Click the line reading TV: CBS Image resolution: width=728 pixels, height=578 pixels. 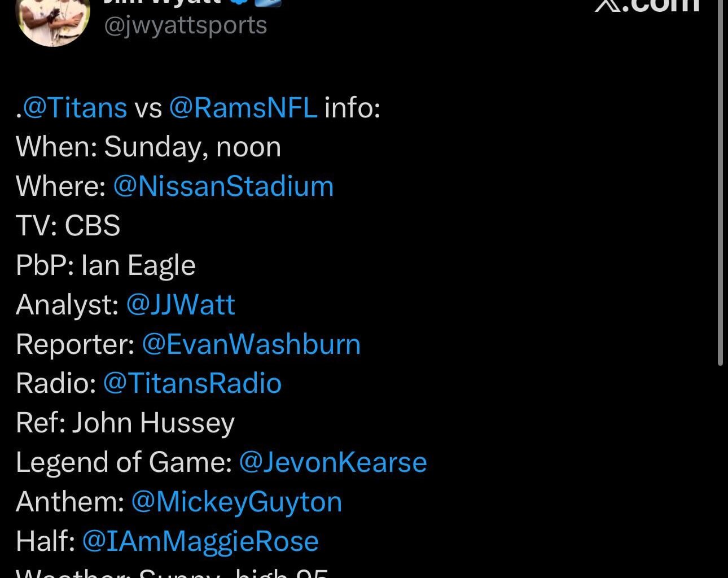coord(68,225)
